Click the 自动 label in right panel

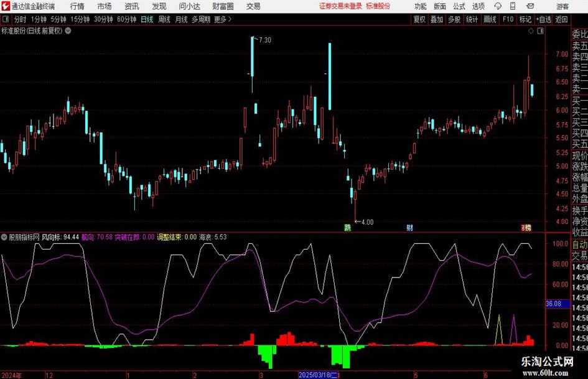tap(580, 245)
